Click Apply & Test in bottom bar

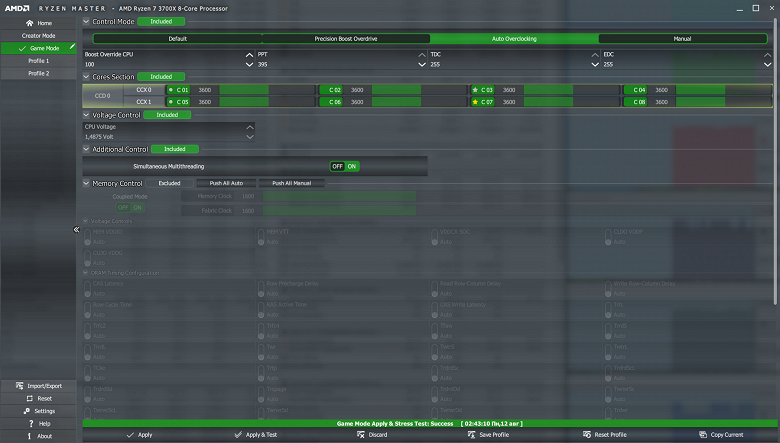pyautogui.click(x=256, y=435)
